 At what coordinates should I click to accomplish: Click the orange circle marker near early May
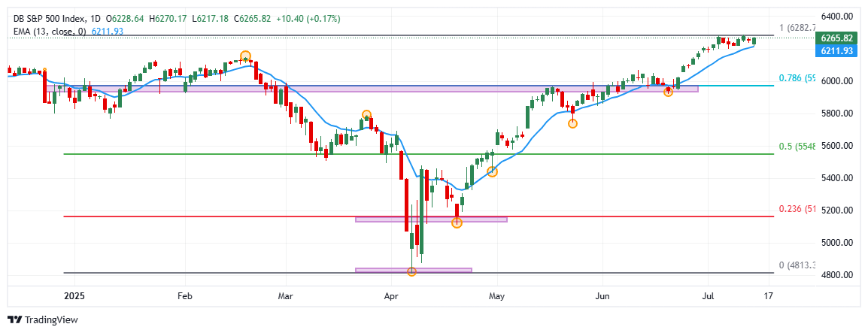click(492, 172)
